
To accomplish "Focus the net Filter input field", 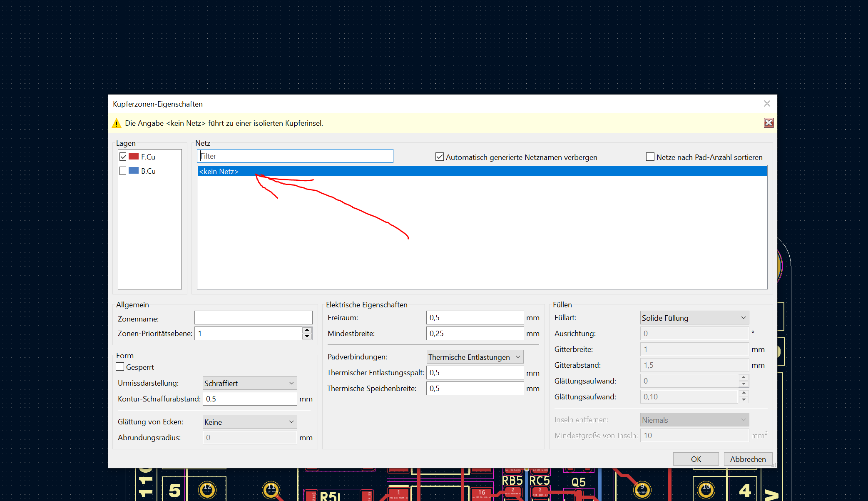I will coord(295,156).
